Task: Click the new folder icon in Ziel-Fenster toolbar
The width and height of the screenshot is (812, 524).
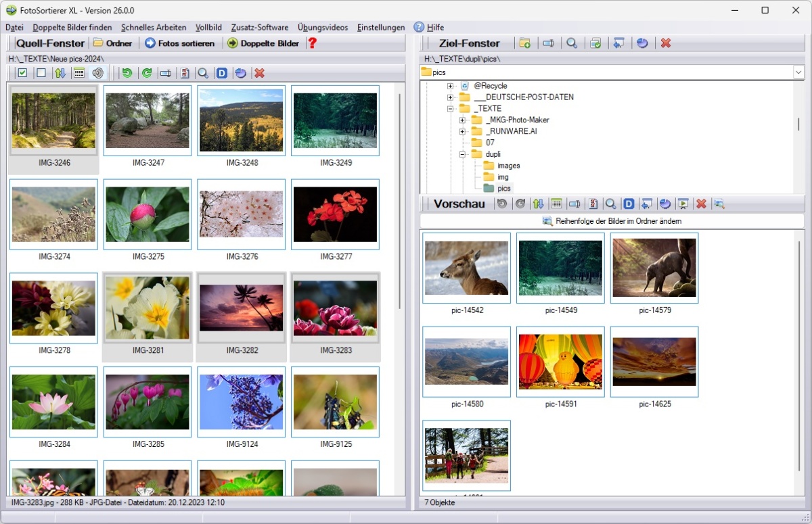Action: [x=524, y=43]
